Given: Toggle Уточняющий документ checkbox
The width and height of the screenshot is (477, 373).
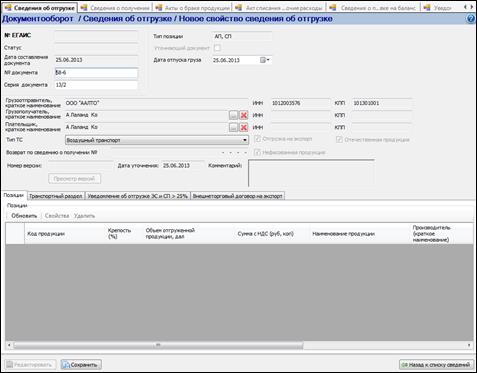Looking at the screenshot, I should click(x=217, y=48).
